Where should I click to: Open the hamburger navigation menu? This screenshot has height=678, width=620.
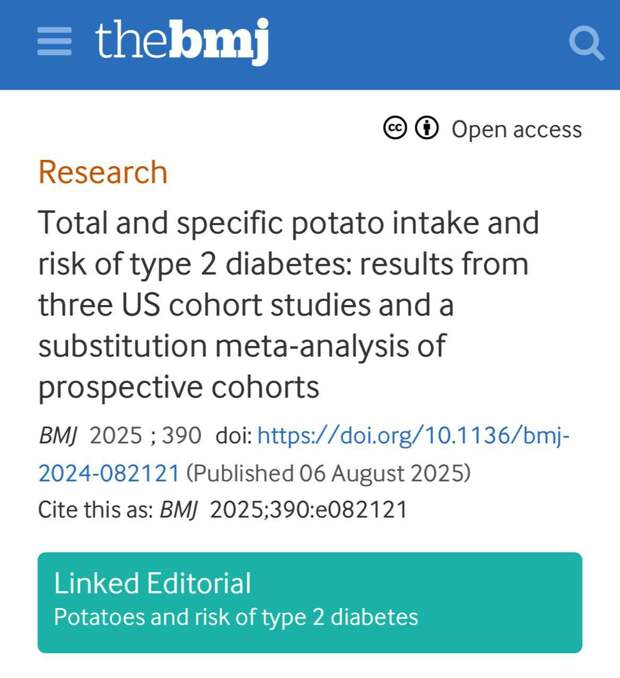[x=54, y=41]
